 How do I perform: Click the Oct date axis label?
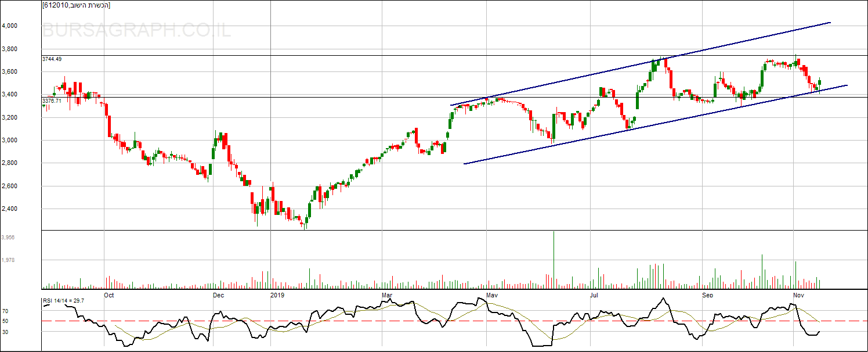[x=109, y=295]
